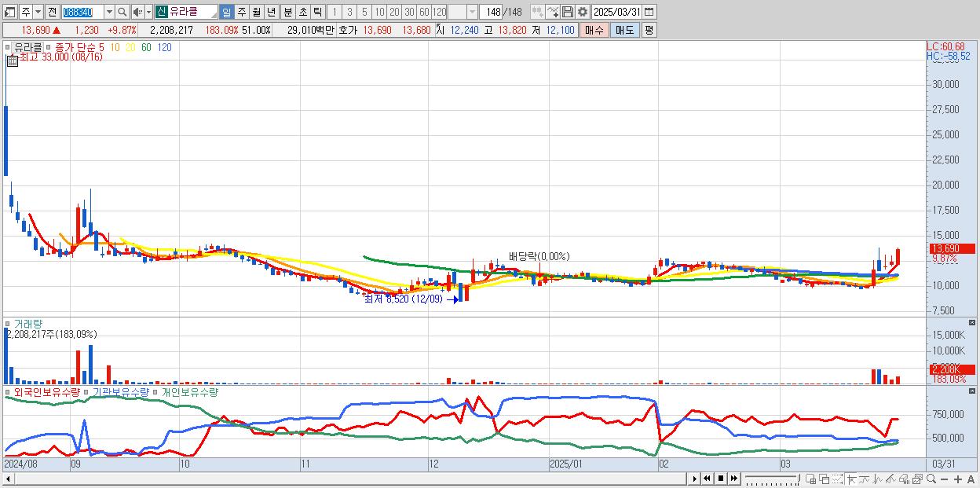Select the 주 weekly period tab
Image resolution: width=980 pixels, height=488 pixels.
click(x=241, y=12)
